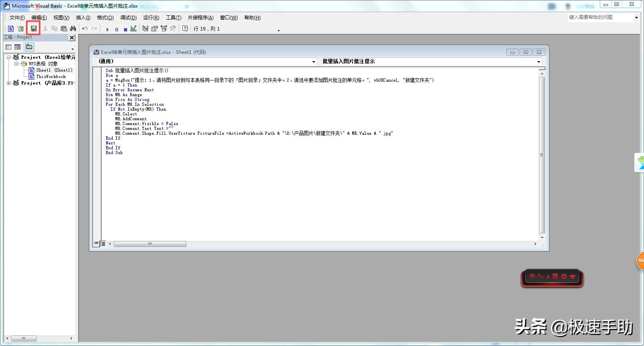
Task: Undo the last edit
Action: tap(85, 29)
